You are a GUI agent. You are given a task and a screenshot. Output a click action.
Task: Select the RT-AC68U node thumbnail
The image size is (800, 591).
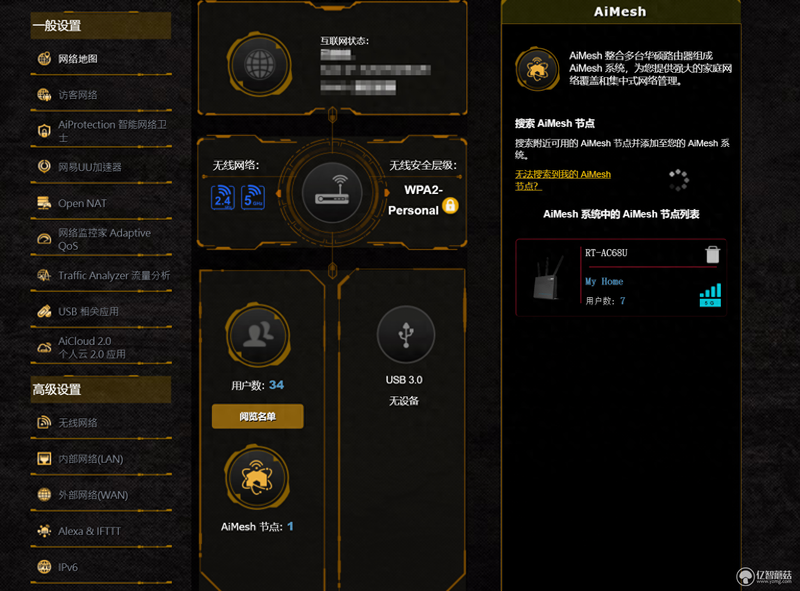[x=547, y=278]
